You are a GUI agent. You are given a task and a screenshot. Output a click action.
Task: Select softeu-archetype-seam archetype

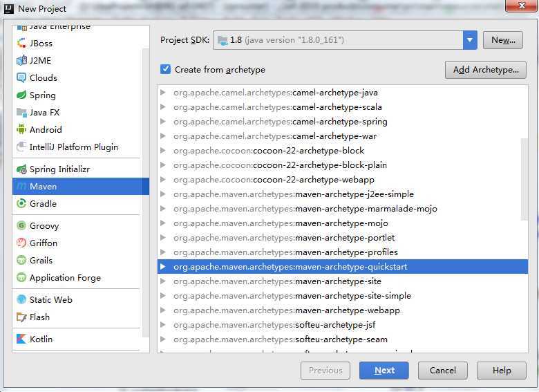point(343,339)
